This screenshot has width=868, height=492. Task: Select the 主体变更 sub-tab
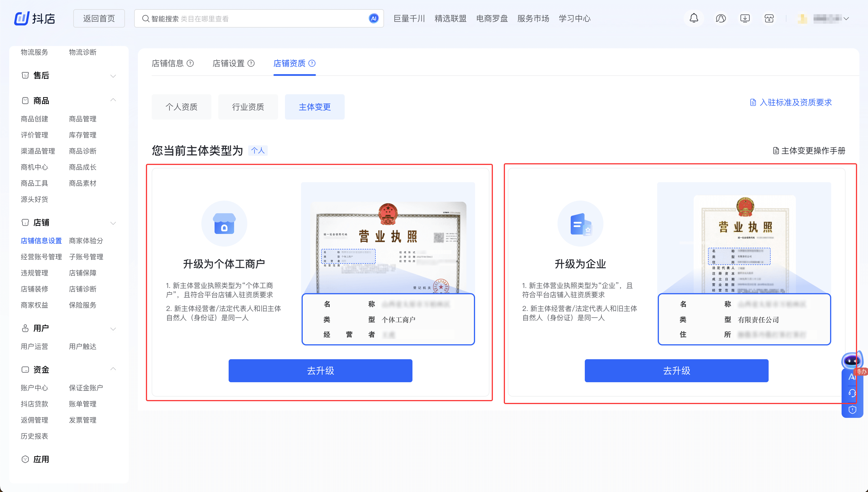pyautogui.click(x=315, y=107)
